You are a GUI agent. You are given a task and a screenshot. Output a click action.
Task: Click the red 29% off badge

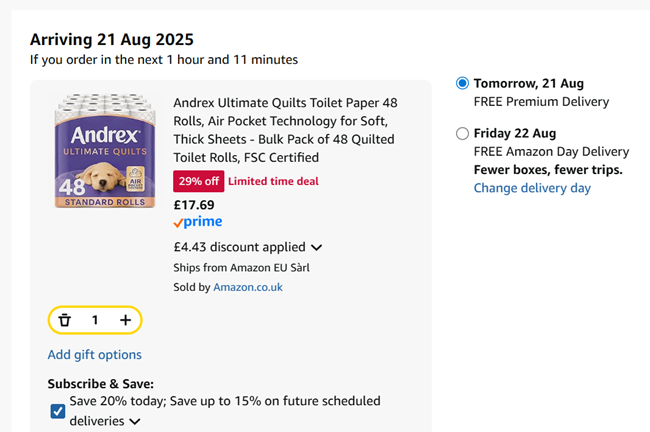[x=198, y=181]
